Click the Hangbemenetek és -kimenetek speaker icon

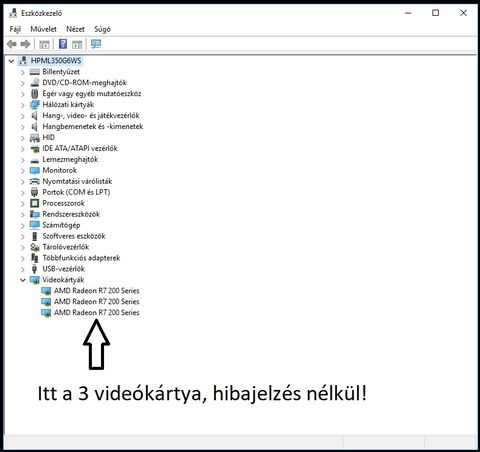point(34,127)
